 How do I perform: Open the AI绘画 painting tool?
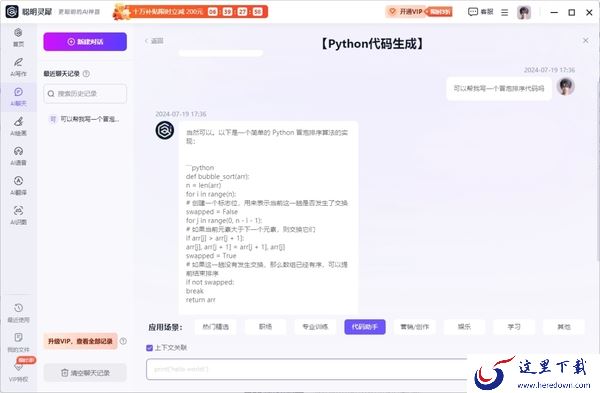18,127
